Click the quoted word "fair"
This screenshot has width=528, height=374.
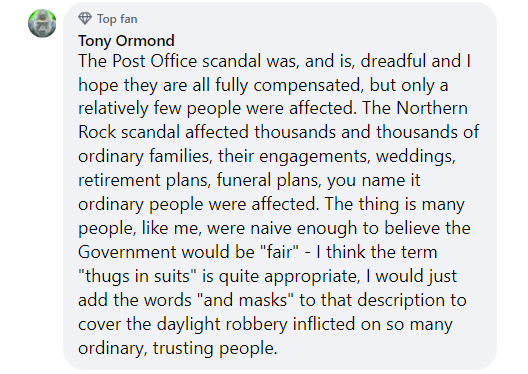279,251
